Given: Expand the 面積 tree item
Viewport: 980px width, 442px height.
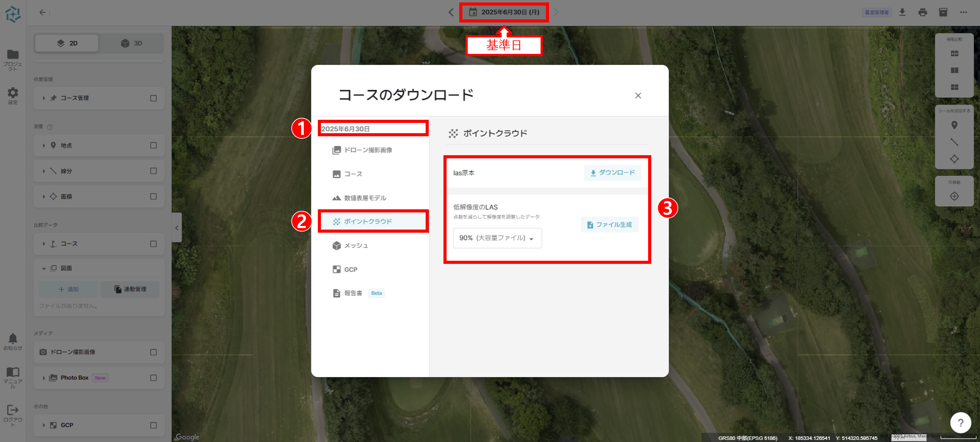Looking at the screenshot, I should pos(44,197).
